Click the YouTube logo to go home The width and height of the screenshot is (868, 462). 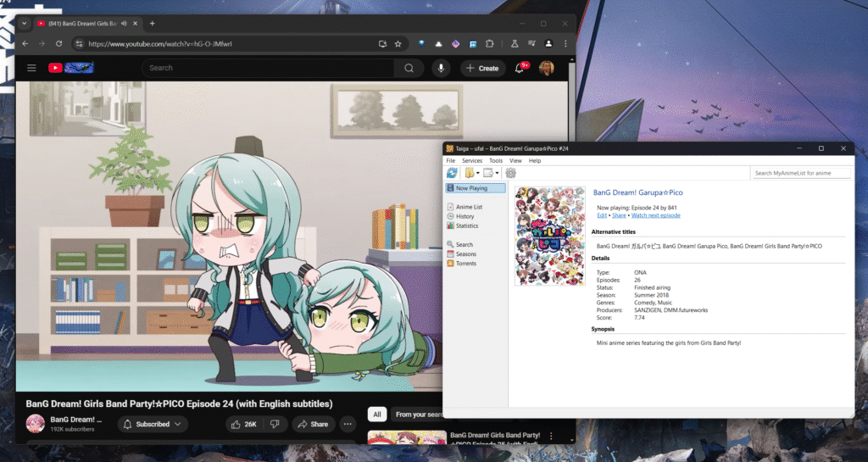[71, 68]
